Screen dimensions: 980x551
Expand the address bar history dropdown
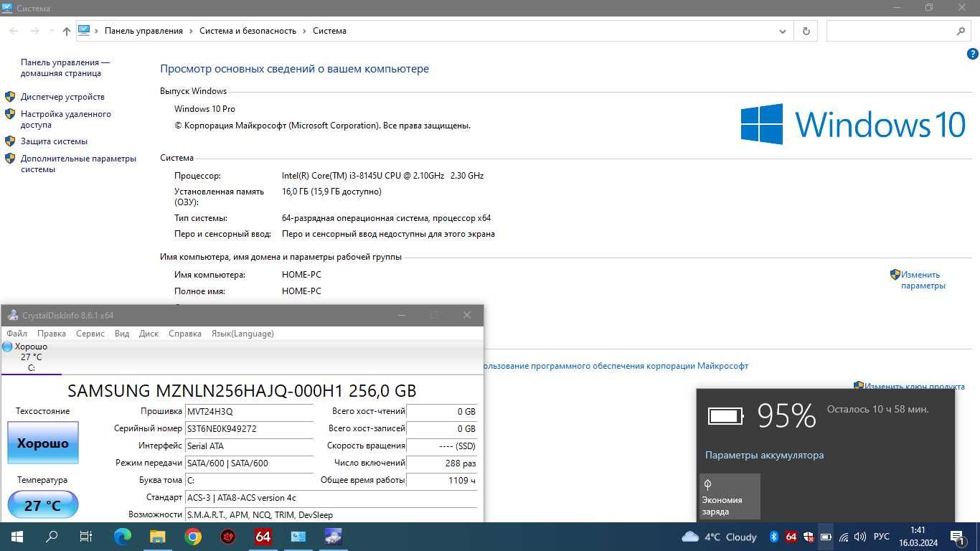click(x=783, y=31)
